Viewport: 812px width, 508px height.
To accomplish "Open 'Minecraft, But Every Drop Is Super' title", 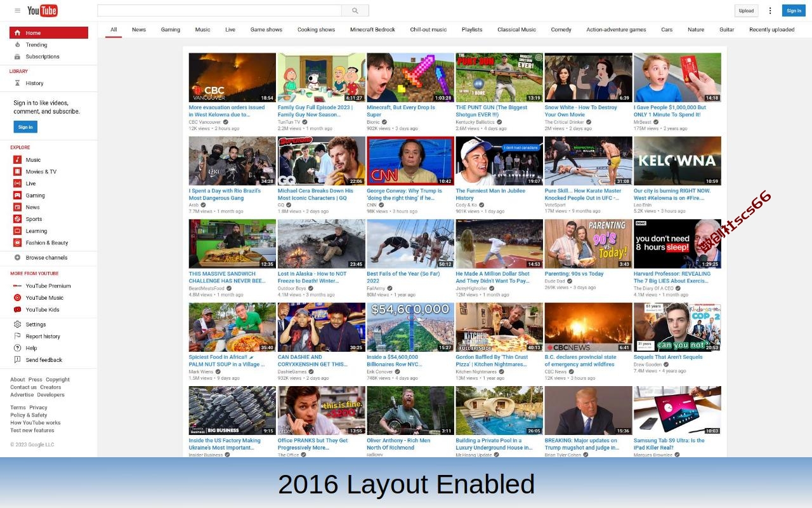I will [x=401, y=111].
